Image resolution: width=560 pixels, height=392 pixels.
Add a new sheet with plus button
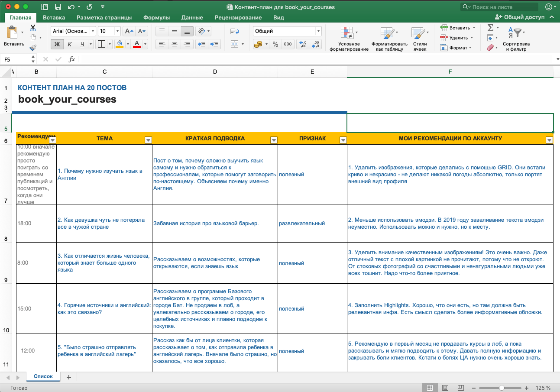tap(69, 377)
